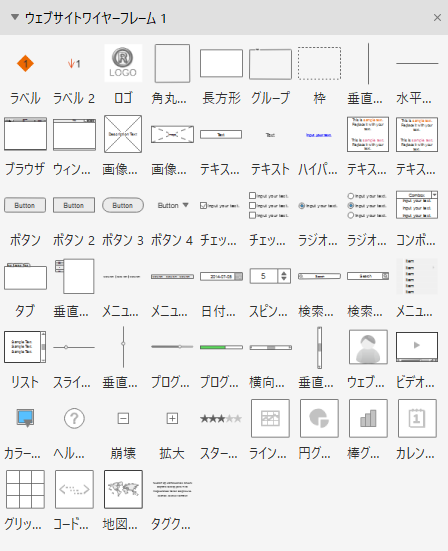Pick the rounded ボタン 3 shape
This screenshot has height=551, width=448.
point(123,205)
